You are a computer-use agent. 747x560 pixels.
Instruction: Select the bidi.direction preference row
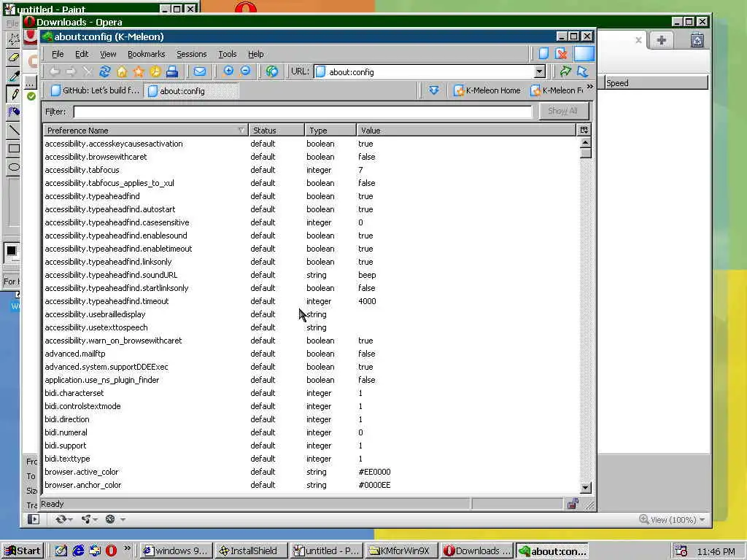[311, 419]
